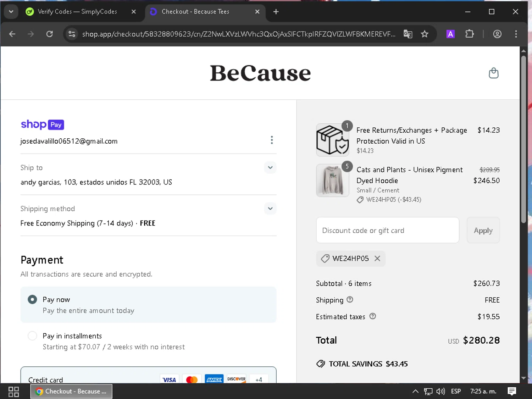Click the BeCause store logo

click(x=260, y=73)
